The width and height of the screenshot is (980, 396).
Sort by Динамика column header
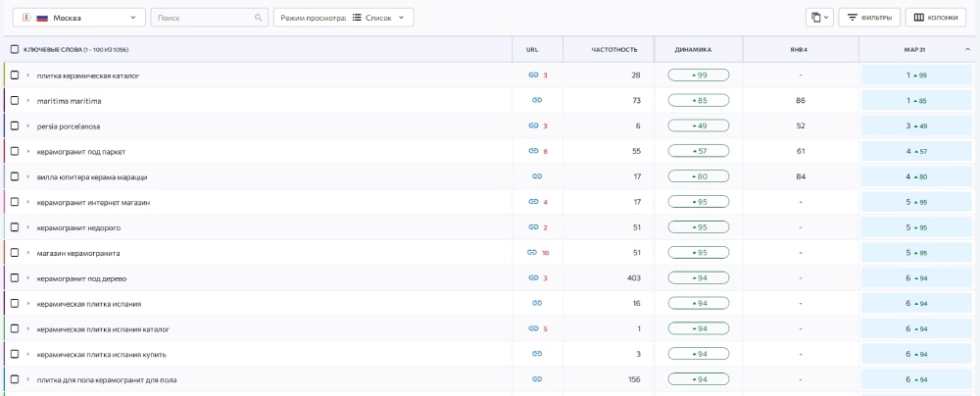pos(693,49)
